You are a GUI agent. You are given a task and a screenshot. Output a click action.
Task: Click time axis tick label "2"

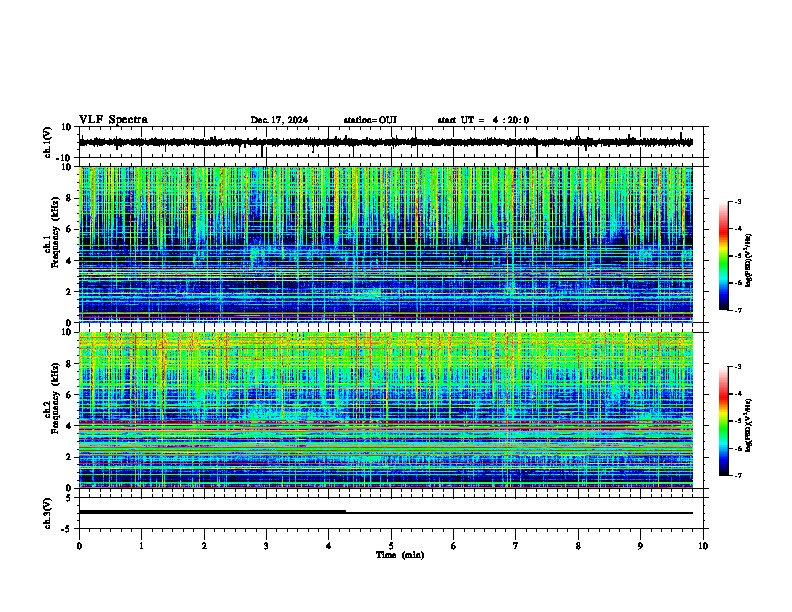pos(204,546)
